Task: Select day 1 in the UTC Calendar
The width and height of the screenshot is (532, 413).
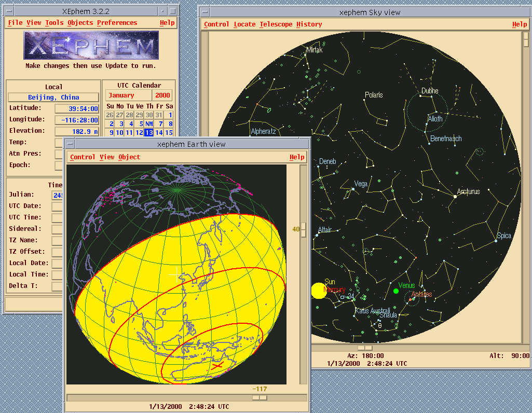Action: pyautogui.click(x=170, y=115)
